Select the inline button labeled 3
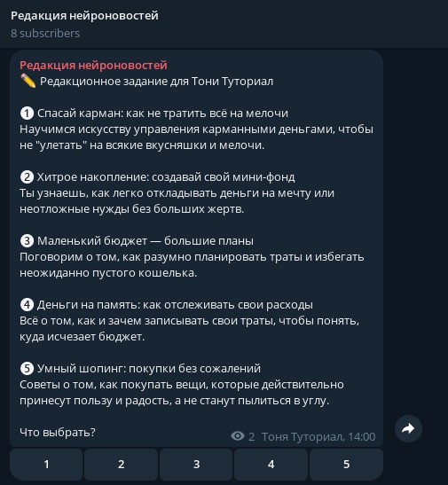 pyautogui.click(x=196, y=465)
